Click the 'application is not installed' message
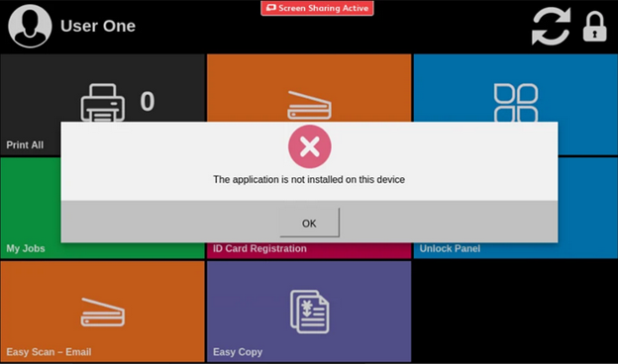Image resolution: width=618 pixels, height=364 pixels. pyautogui.click(x=309, y=179)
